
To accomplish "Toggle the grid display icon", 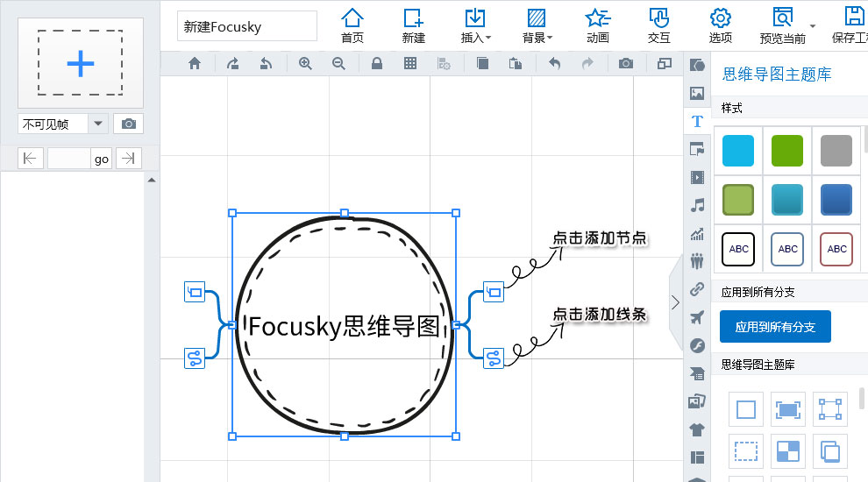I will [410, 64].
